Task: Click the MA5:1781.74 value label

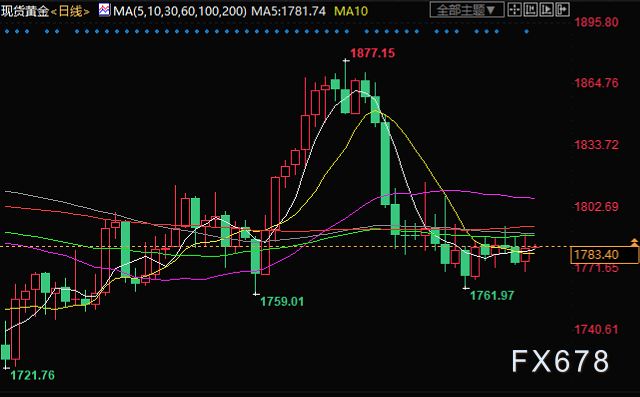Action: 288,11
